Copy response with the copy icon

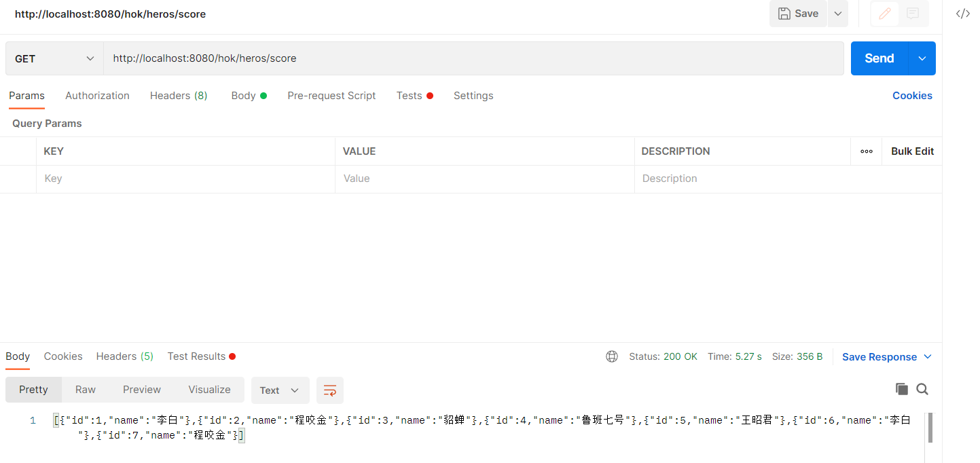901,389
